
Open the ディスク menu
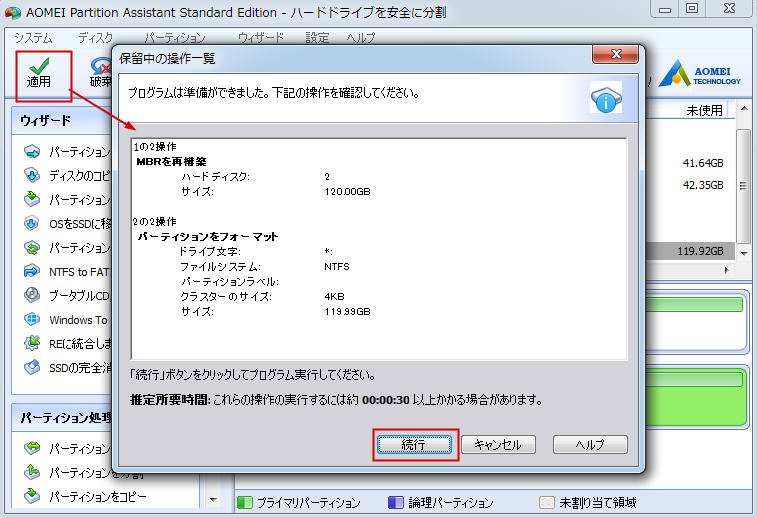coord(96,38)
